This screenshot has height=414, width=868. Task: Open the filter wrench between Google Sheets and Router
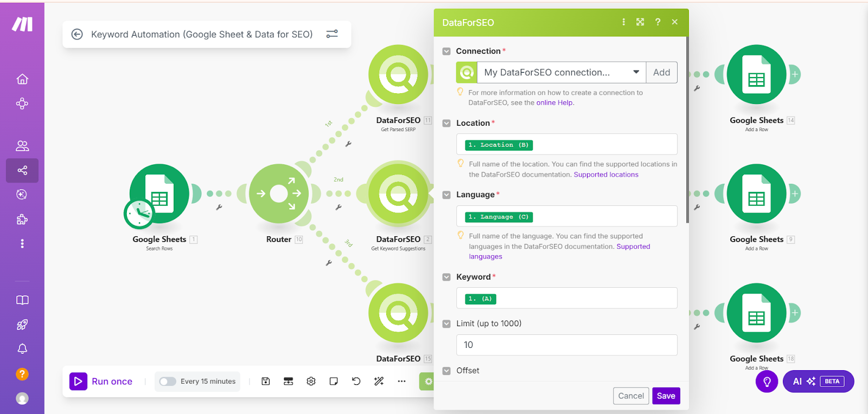tap(219, 207)
